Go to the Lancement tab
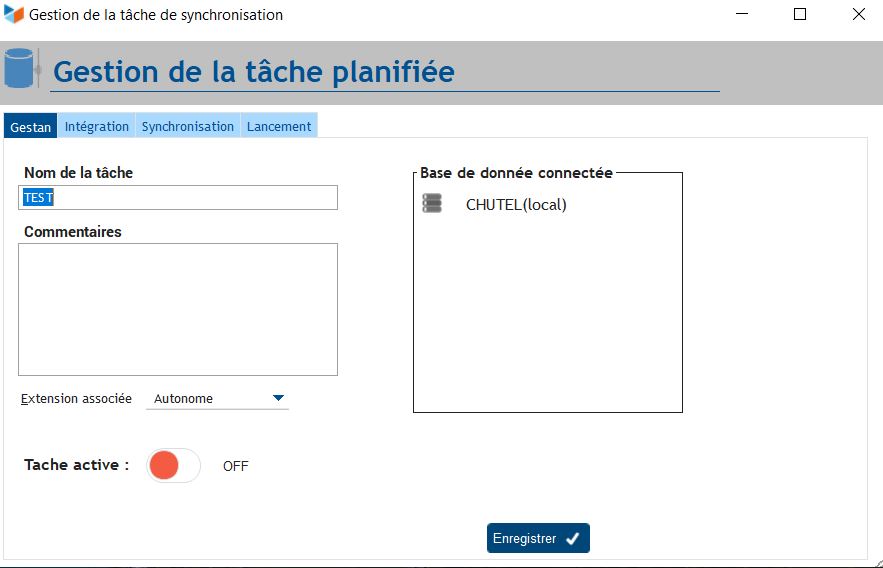The width and height of the screenshot is (883, 568). pyautogui.click(x=280, y=126)
